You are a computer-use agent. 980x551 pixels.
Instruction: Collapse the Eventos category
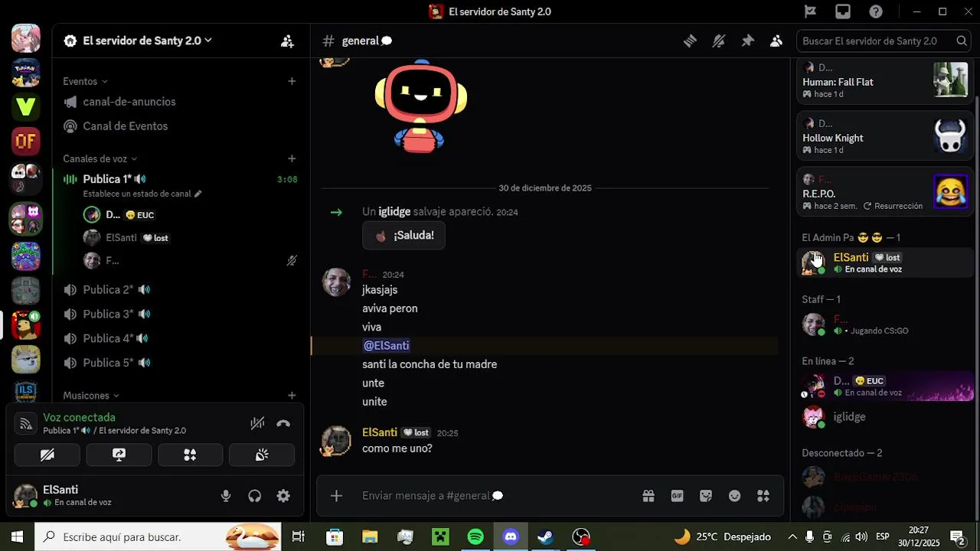(x=85, y=81)
